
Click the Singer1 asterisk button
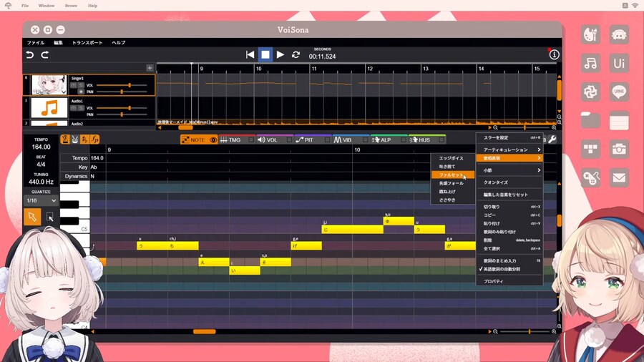pos(81,92)
